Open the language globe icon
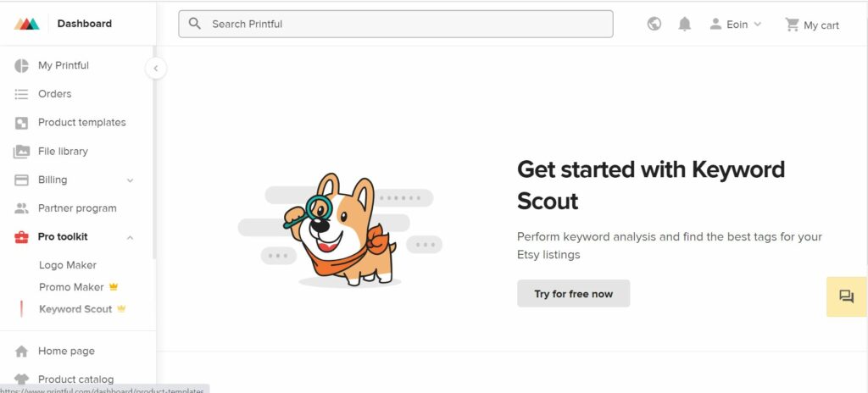The image size is (868, 393). (654, 24)
